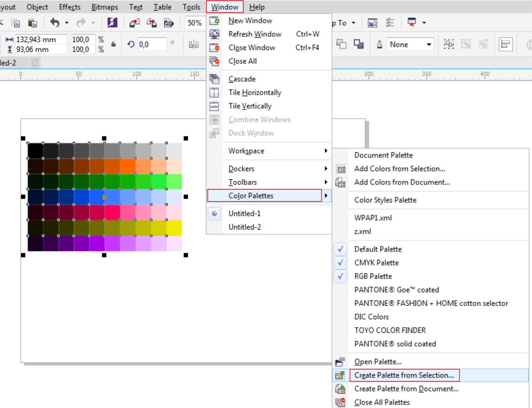The width and height of the screenshot is (532, 408).
Task: Expand the Undo history dropdown arrow
Action: coord(66,23)
